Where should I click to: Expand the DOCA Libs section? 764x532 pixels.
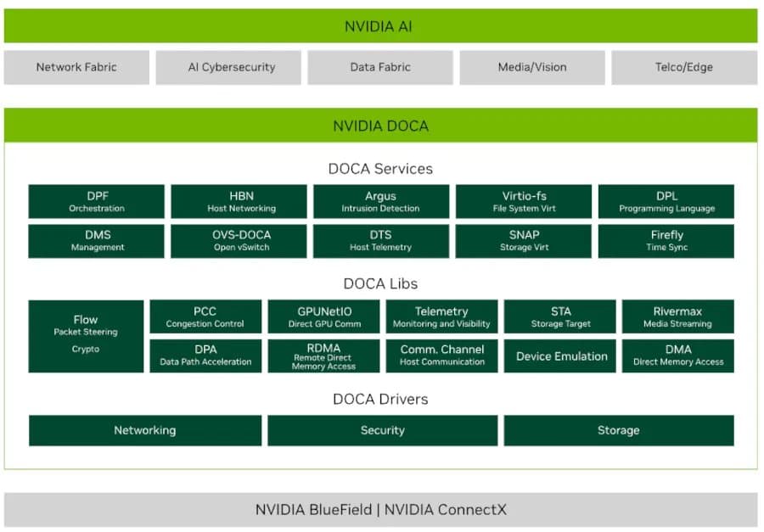(381, 283)
